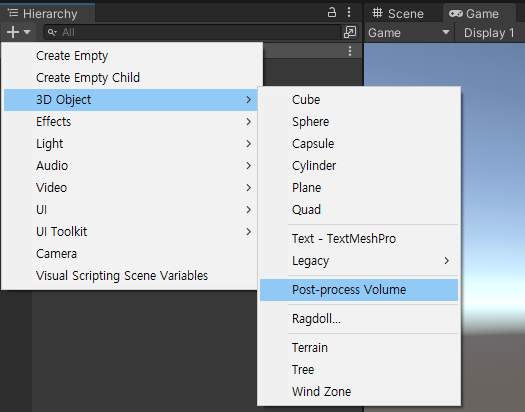Expand the UI submenu

[x=131, y=210]
